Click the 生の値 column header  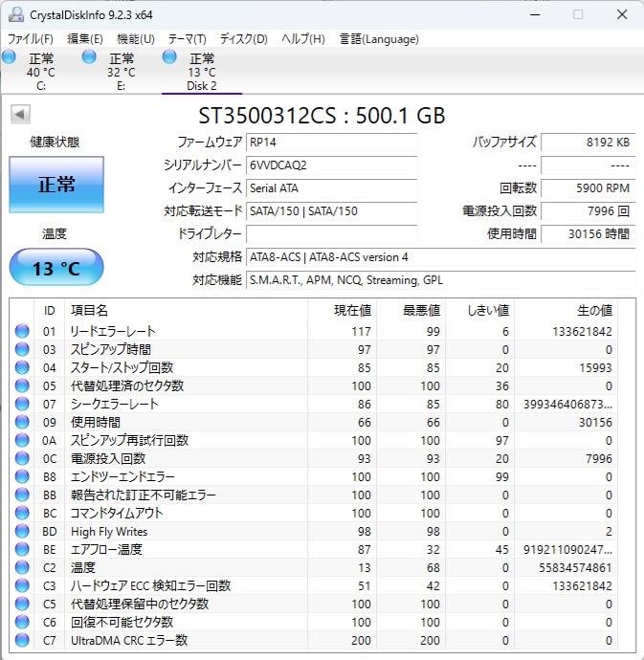[566, 311]
